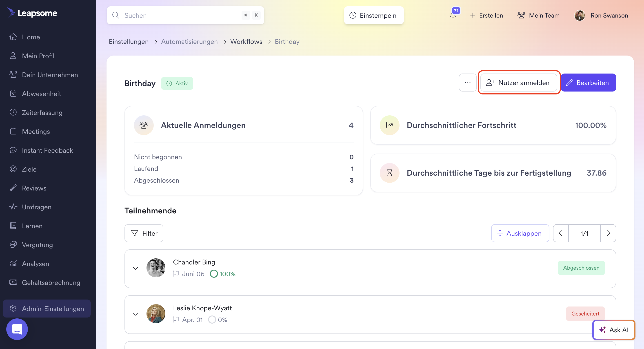The height and width of the screenshot is (349, 644).
Task: Click Workflows breadcrumb
Action: point(246,42)
